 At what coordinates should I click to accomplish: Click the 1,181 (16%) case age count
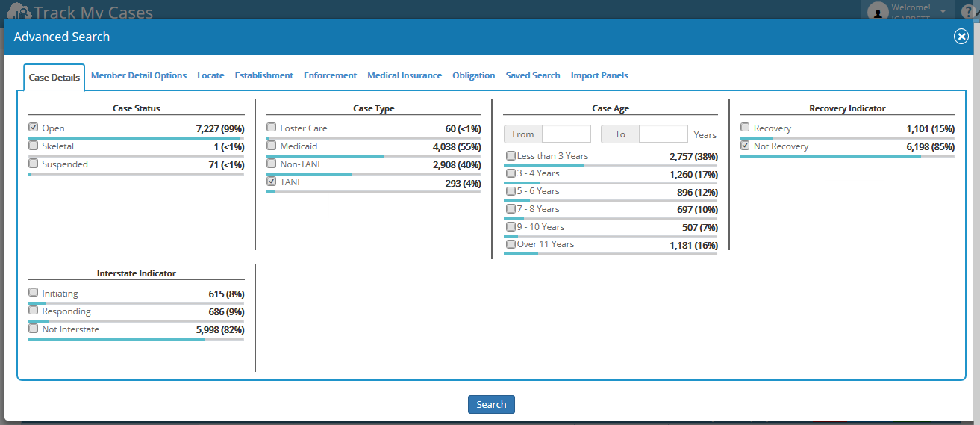[694, 246]
